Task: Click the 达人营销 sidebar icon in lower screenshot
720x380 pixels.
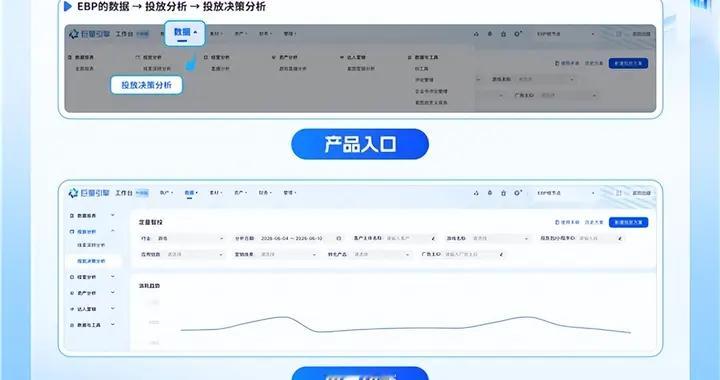Action: pos(72,309)
